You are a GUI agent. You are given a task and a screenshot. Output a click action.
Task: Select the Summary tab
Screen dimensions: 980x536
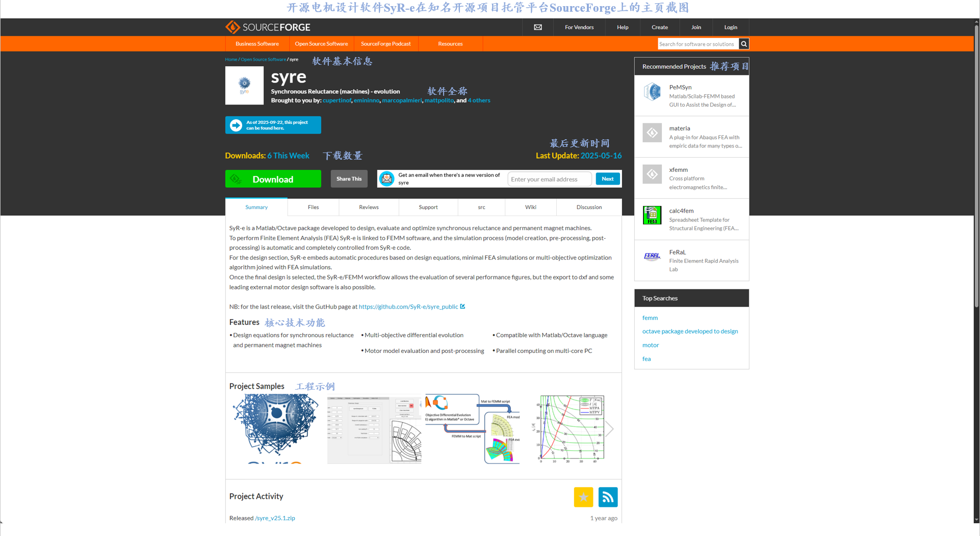256,207
